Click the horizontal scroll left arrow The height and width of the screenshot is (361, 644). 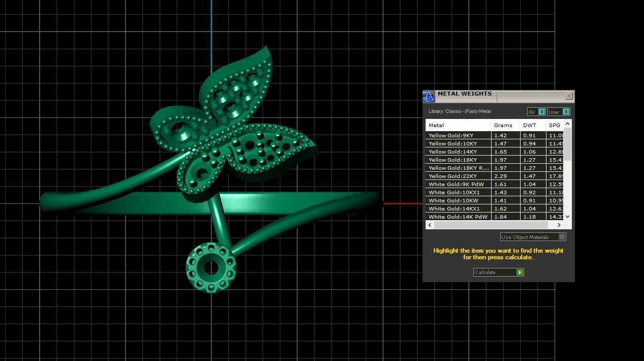pyautogui.click(x=430, y=225)
